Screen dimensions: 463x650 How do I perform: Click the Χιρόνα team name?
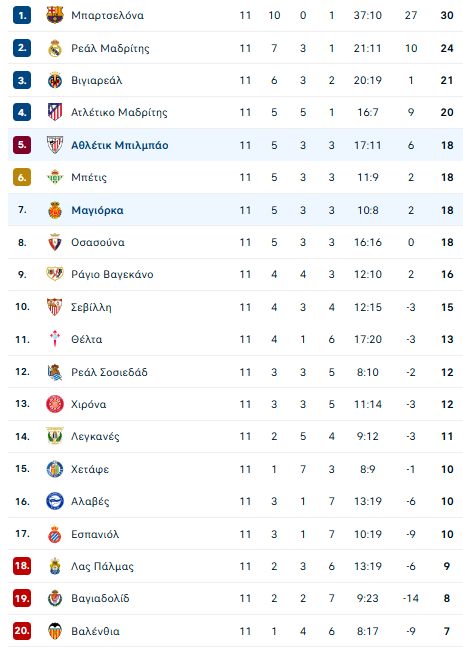[89, 404]
